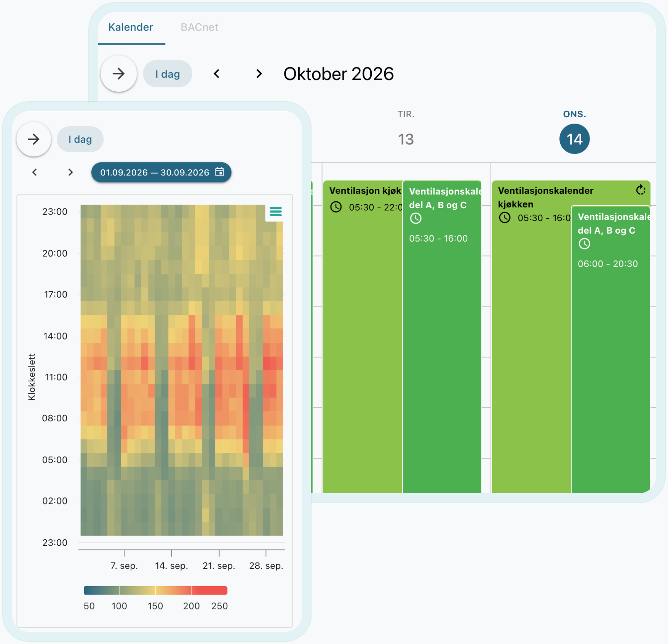
Task: Click the 250 legend value
Action: (x=219, y=606)
